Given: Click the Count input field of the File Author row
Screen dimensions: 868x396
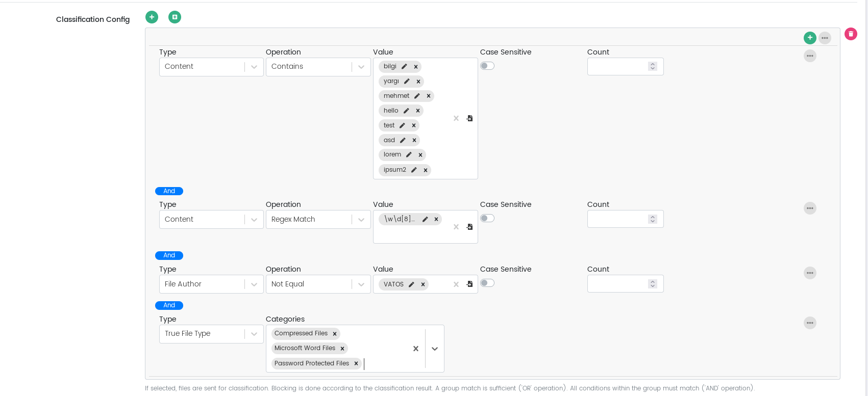Looking at the screenshot, I should (x=617, y=284).
